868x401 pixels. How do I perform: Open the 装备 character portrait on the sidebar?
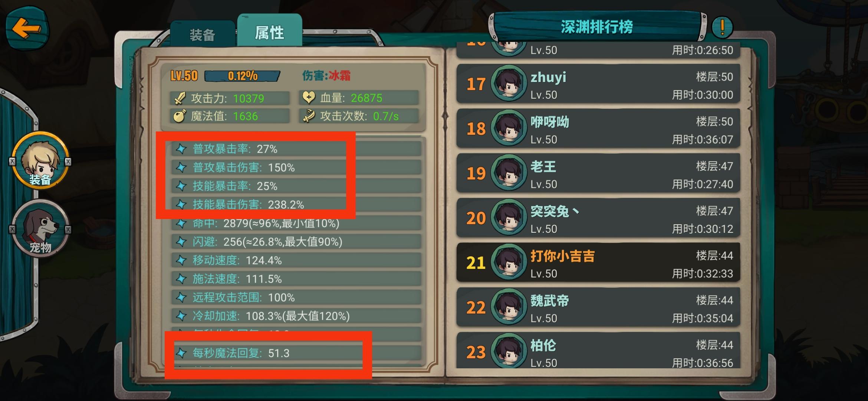coord(40,160)
